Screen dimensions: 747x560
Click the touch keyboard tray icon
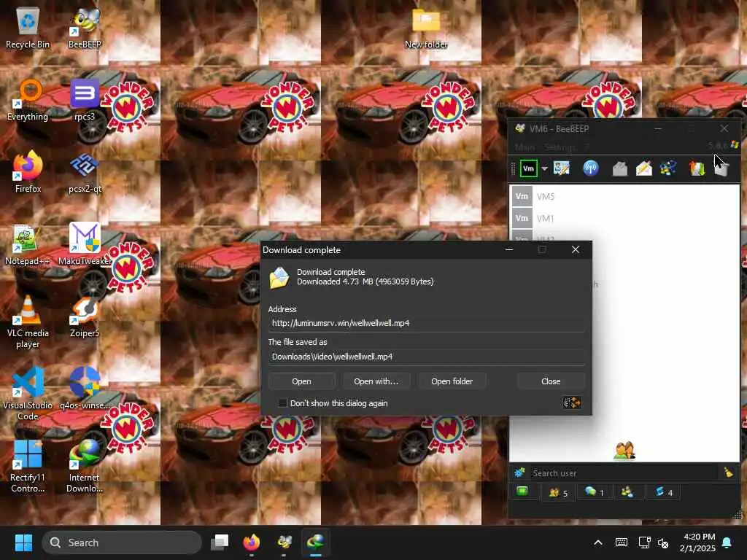622,542
